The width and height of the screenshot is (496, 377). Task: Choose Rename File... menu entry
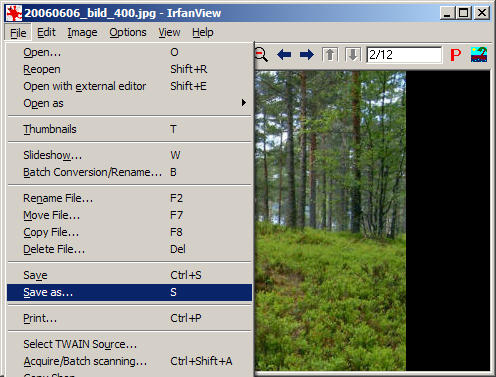(129, 198)
